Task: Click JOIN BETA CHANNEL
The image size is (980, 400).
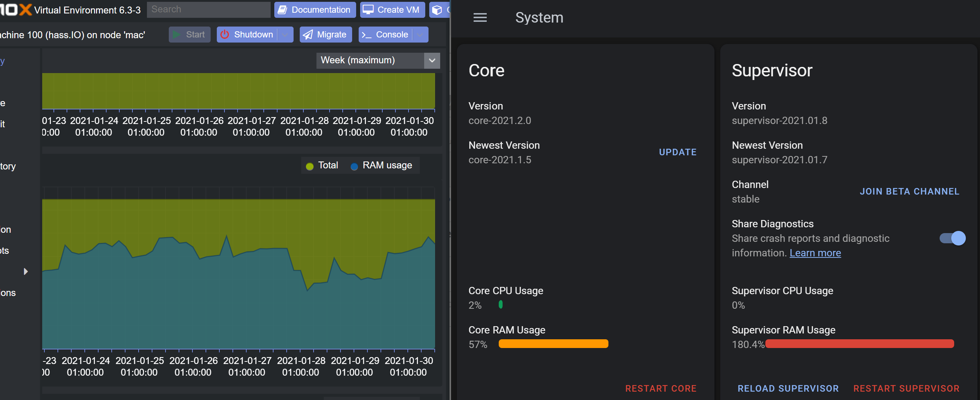Action: 909,191
